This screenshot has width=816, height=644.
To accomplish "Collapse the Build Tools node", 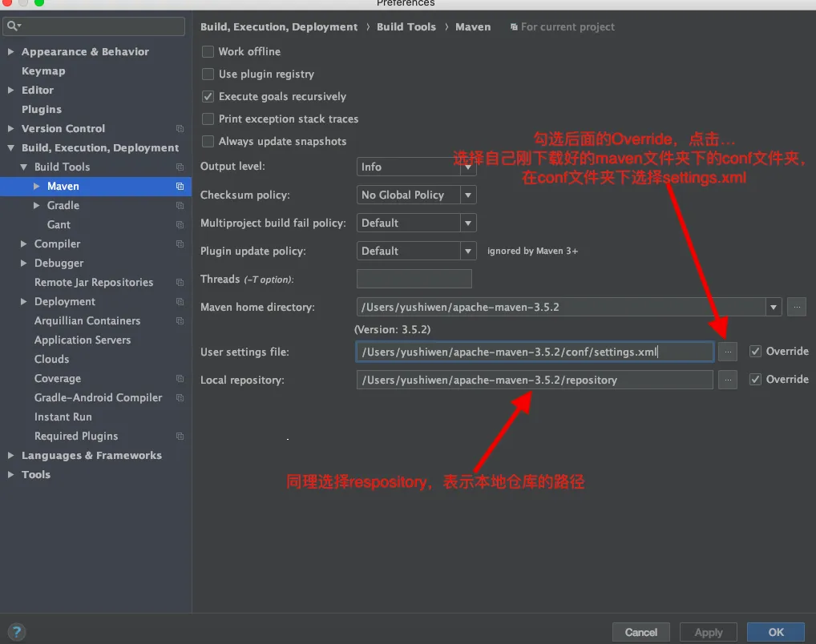I will [23, 167].
